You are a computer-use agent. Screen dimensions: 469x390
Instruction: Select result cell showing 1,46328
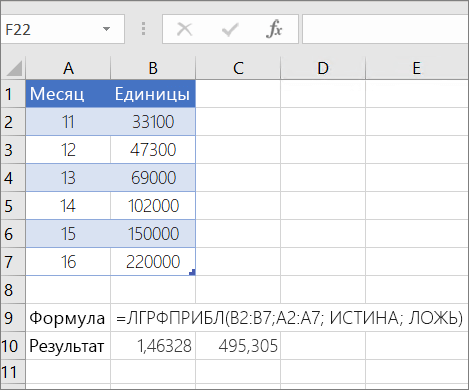click(153, 345)
